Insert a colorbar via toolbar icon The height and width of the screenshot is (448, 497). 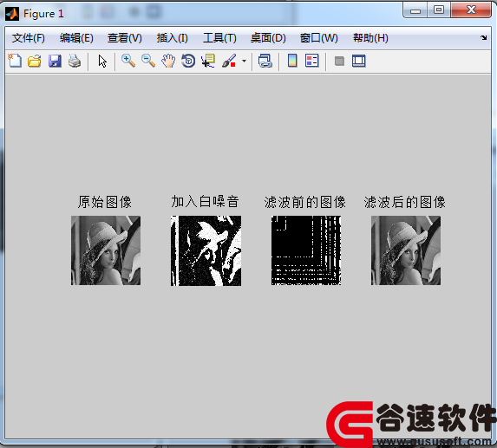[292, 61]
